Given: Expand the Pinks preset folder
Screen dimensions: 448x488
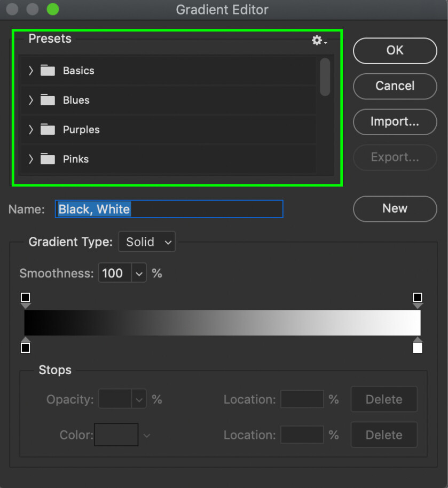Looking at the screenshot, I should pos(30,159).
